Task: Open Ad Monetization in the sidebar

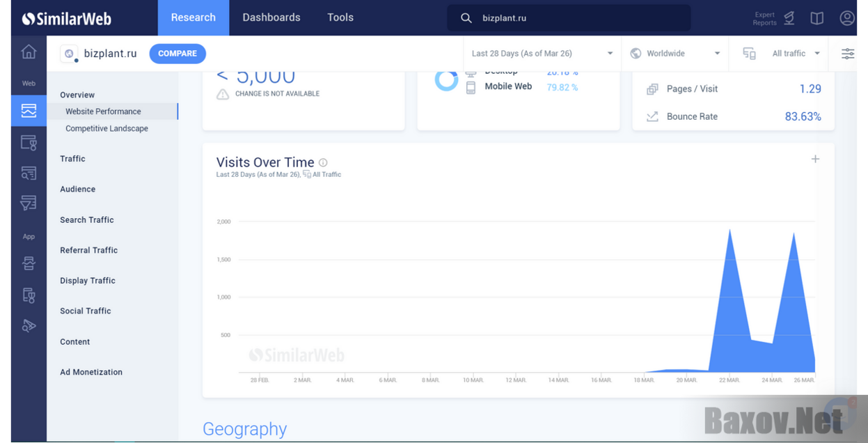Action: [91, 372]
